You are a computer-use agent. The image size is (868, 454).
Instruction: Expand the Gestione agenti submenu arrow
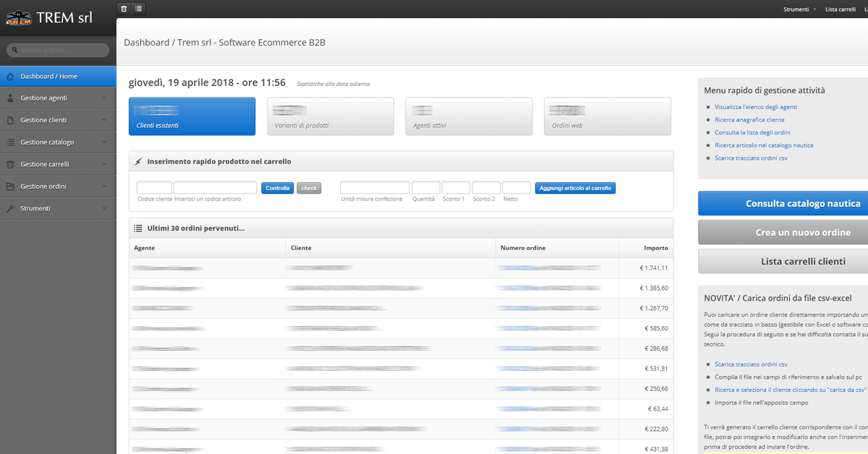(x=104, y=98)
